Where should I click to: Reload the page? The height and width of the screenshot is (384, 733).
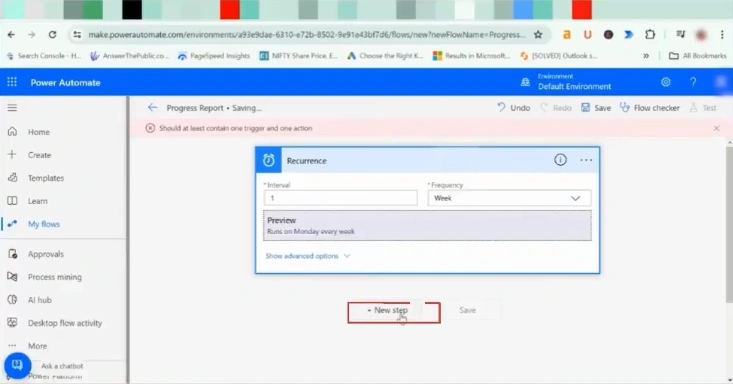(52, 35)
